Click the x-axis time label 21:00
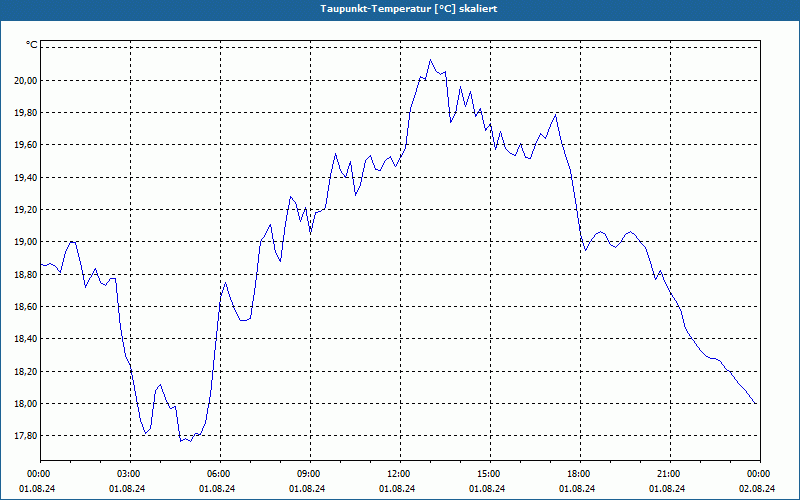The image size is (800, 500). tap(669, 474)
